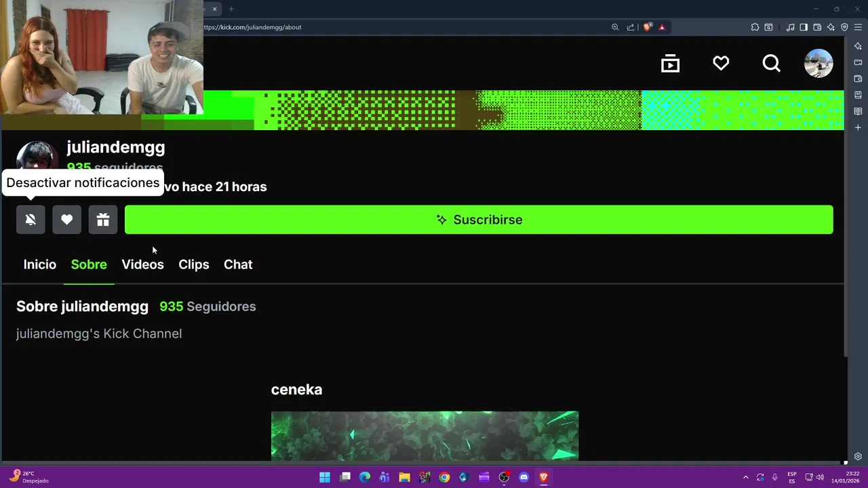The height and width of the screenshot is (488, 868).
Task: Click the microphone tray icon
Action: [x=774, y=477]
